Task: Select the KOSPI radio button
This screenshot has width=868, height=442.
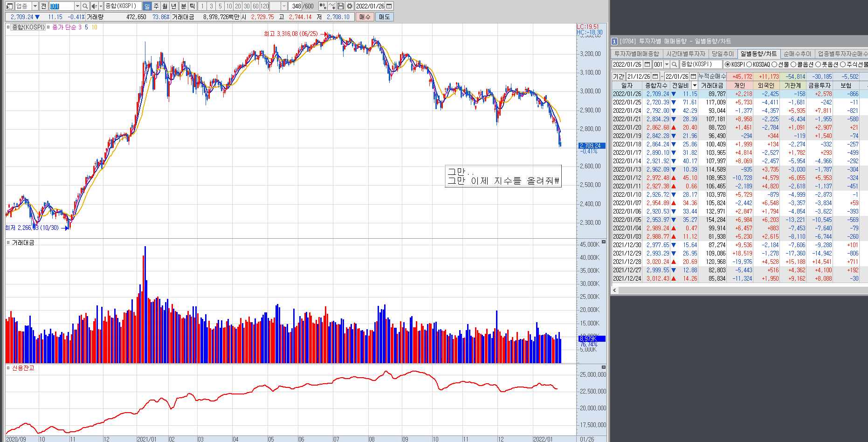Action: tap(728, 64)
